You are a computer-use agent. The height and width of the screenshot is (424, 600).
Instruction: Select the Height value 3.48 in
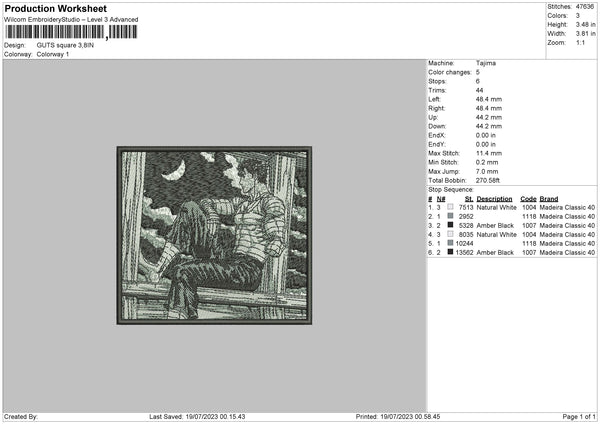pos(585,24)
